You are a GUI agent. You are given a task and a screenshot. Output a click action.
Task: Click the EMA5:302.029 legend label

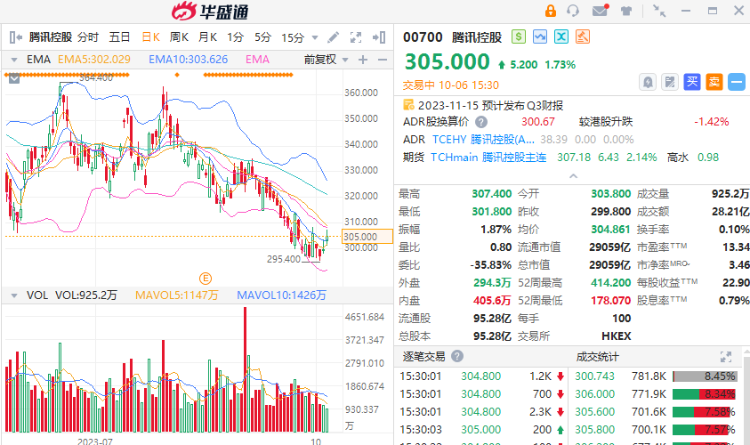tap(94, 59)
